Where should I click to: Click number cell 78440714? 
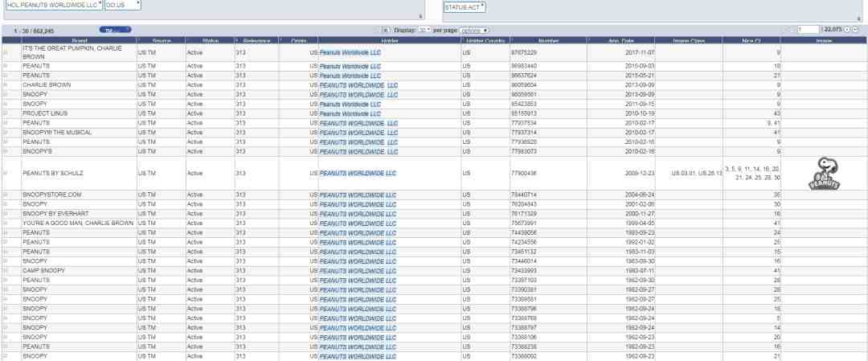coord(524,195)
